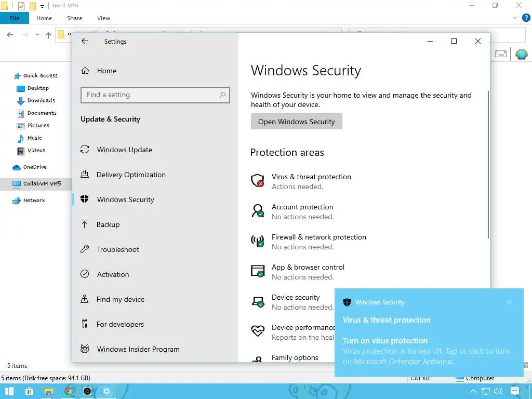This screenshot has width=532, height=399.
Task: Open the Action Center notifications icon
Action: [515, 391]
